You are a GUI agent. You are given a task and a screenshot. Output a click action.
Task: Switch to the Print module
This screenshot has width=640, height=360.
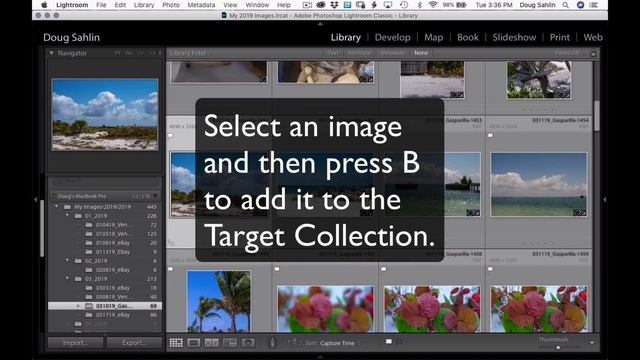point(559,37)
